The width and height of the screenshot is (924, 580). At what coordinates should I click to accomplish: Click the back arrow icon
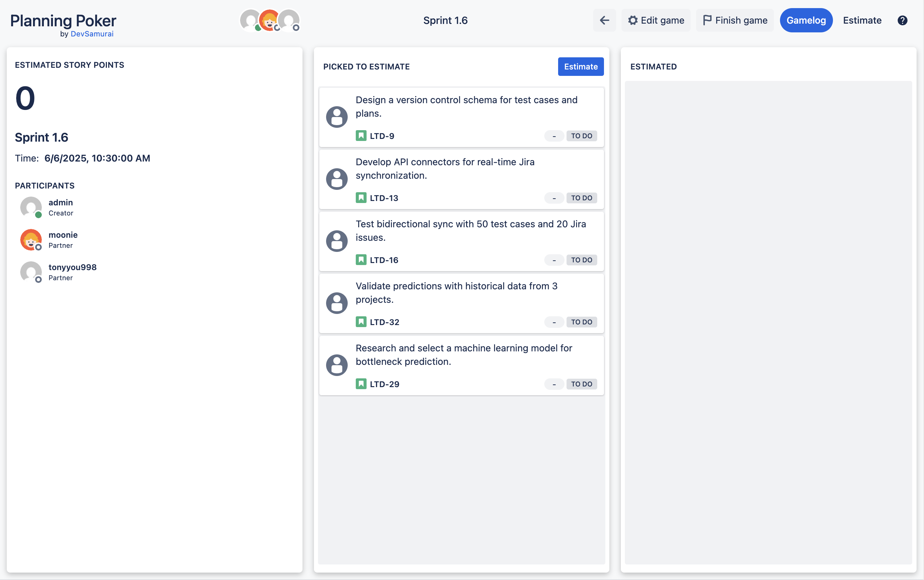(604, 20)
